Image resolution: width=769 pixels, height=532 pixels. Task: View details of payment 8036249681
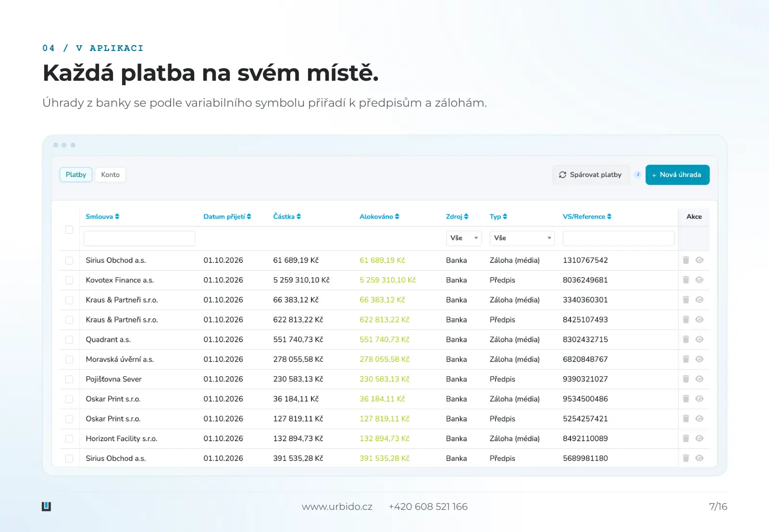(x=699, y=280)
